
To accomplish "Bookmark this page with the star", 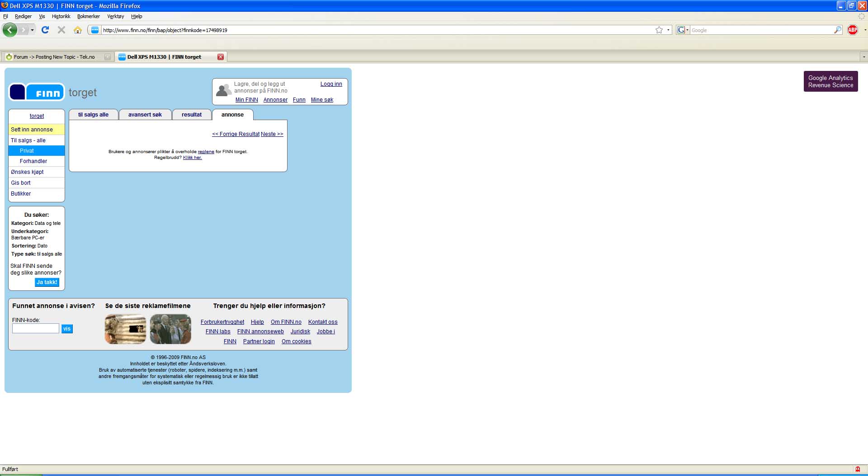I will pos(659,30).
